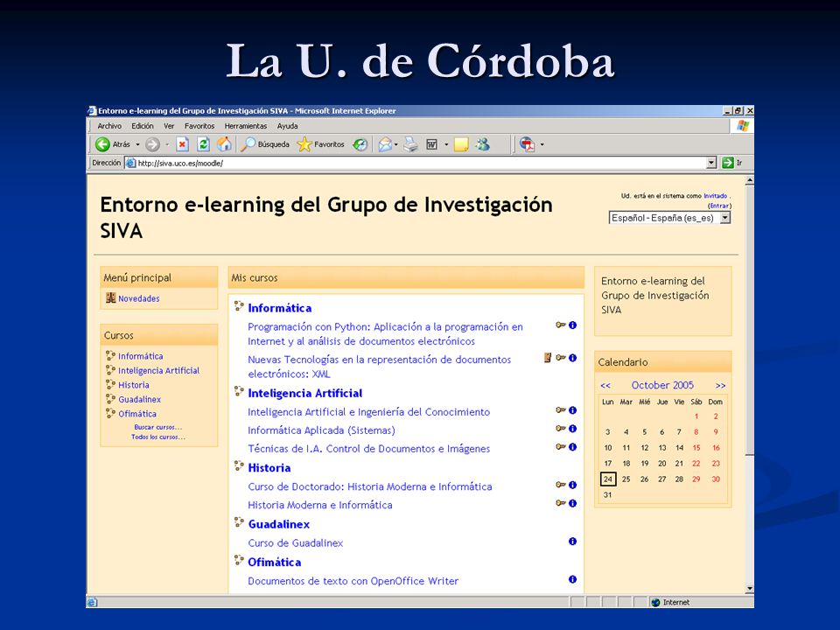Open Programación con Python course link

tap(385, 333)
